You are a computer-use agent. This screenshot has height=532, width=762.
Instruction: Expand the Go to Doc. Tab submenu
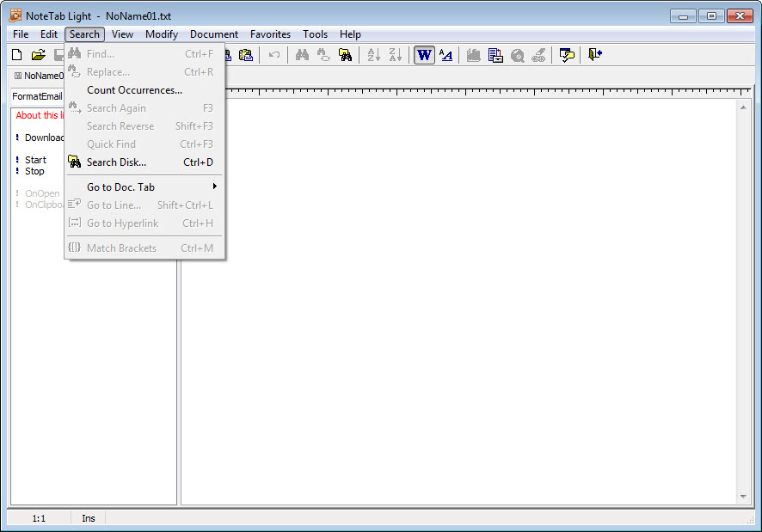click(144, 187)
